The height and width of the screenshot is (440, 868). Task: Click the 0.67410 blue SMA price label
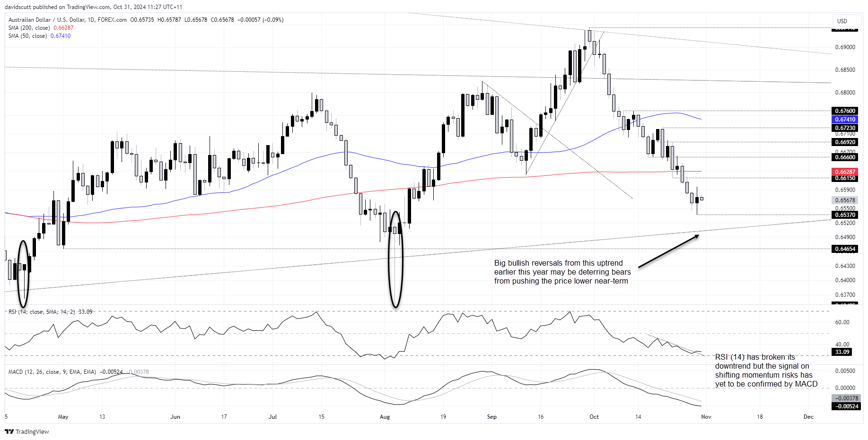click(x=845, y=120)
